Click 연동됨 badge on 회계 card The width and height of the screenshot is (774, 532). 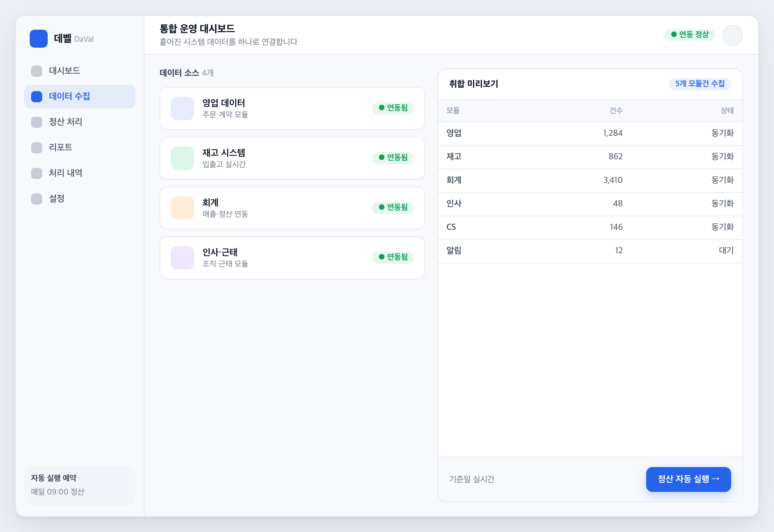tap(393, 208)
